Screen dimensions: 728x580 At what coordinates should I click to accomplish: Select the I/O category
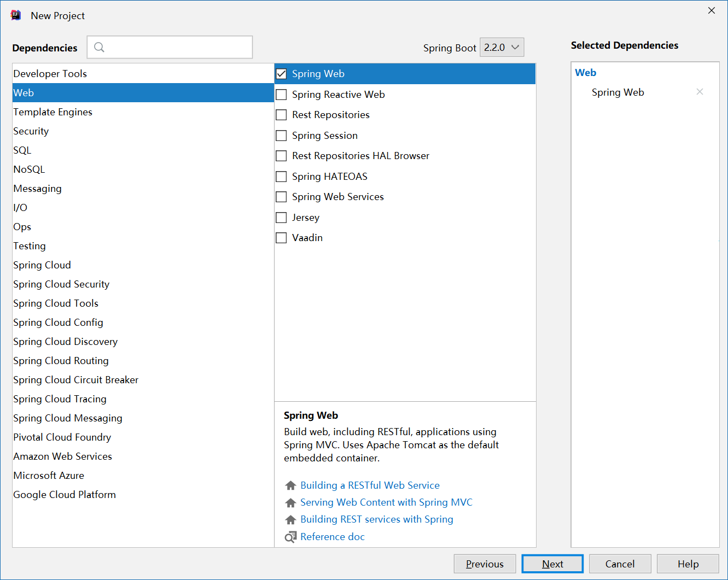coord(143,208)
